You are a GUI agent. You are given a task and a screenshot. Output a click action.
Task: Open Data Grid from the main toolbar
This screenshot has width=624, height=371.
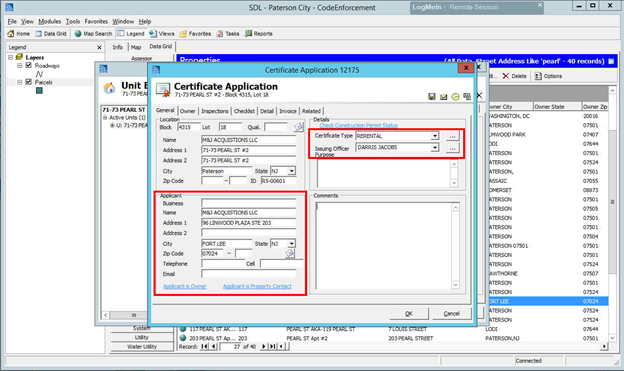coord(51,34)
